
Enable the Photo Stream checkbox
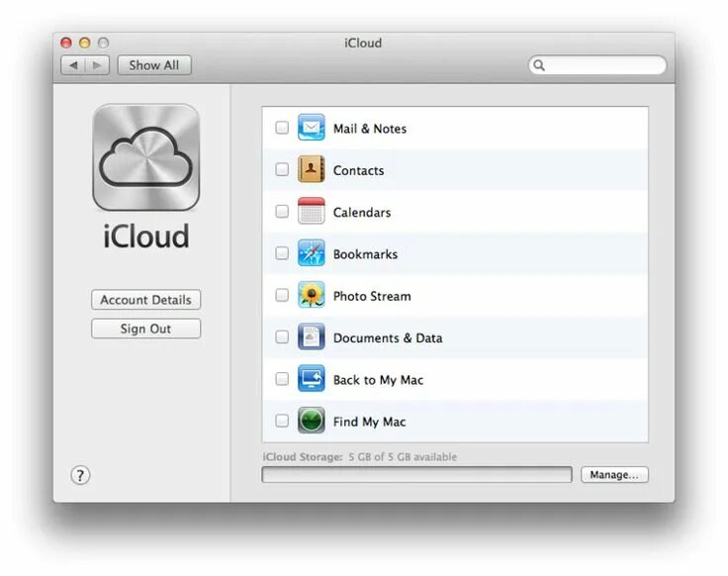click(282, 295)
